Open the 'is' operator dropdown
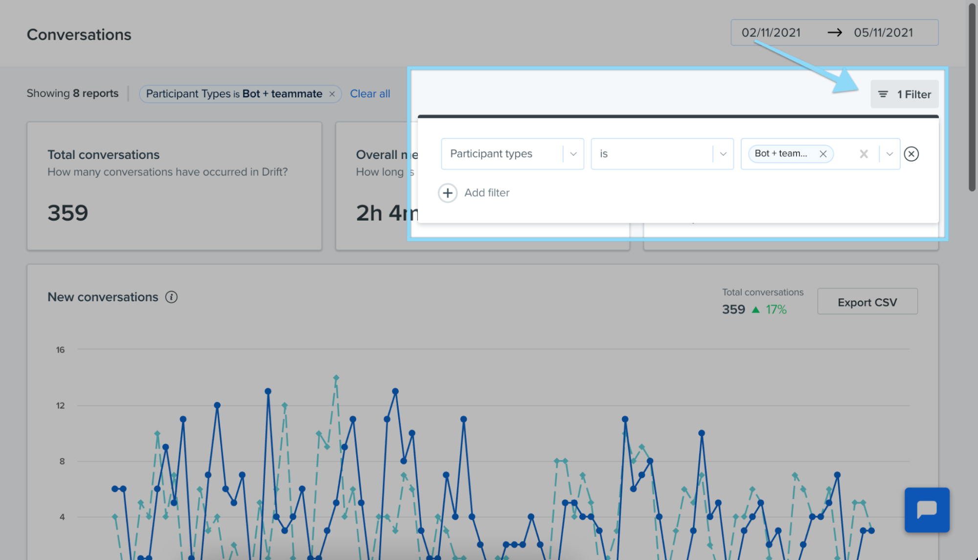Viewport: 978px width, 560px height. [x=662, y=154]
